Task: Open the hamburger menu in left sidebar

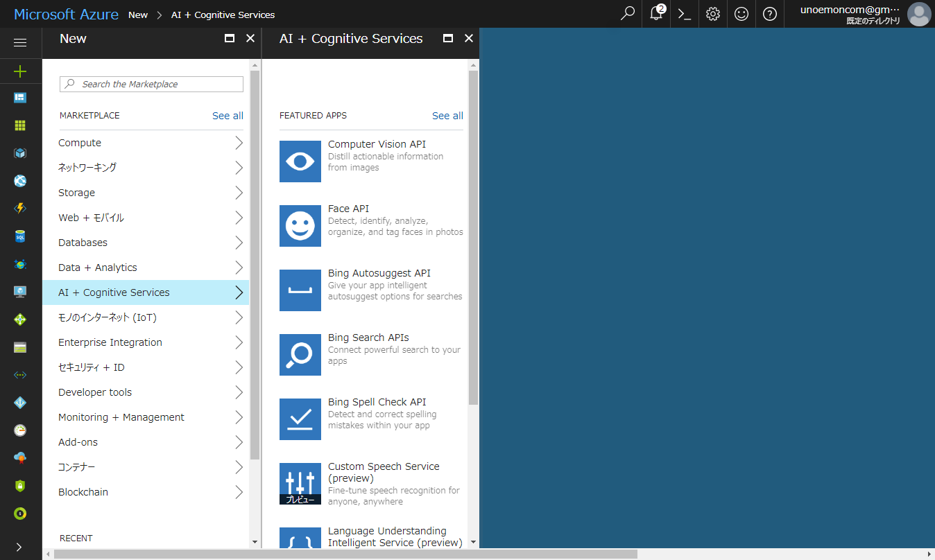Action: click(20, 43)
